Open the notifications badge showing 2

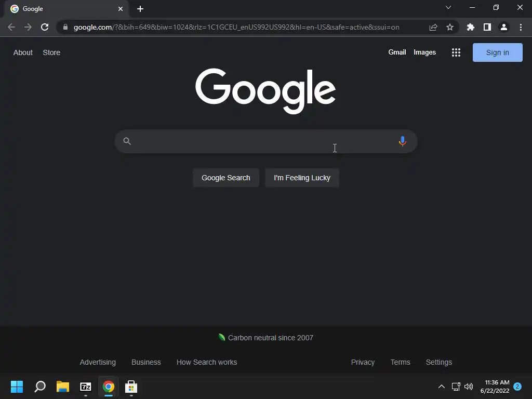click(x=517, y=387)
